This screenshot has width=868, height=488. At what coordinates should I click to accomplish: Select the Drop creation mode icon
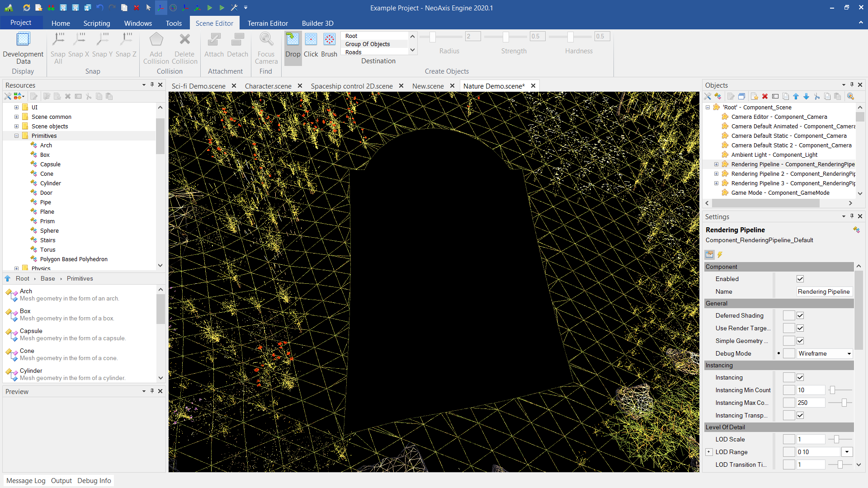click(292, 40)
